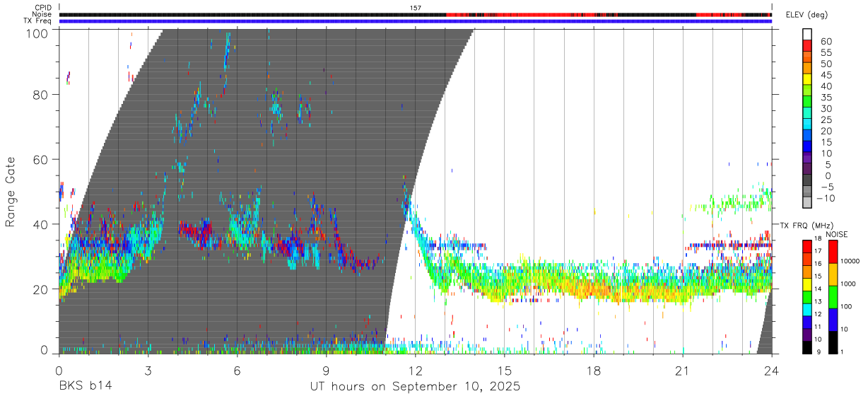The width and height of the screenshot is (868, 401).
Task: Click the x-axis tick label 24
Action: (x=772, y=371)
